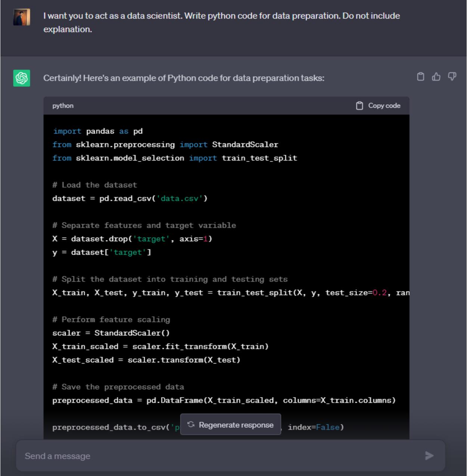Click Regenerate response
This screenshot has width=467, height=476.
click(x=231, y=424)
